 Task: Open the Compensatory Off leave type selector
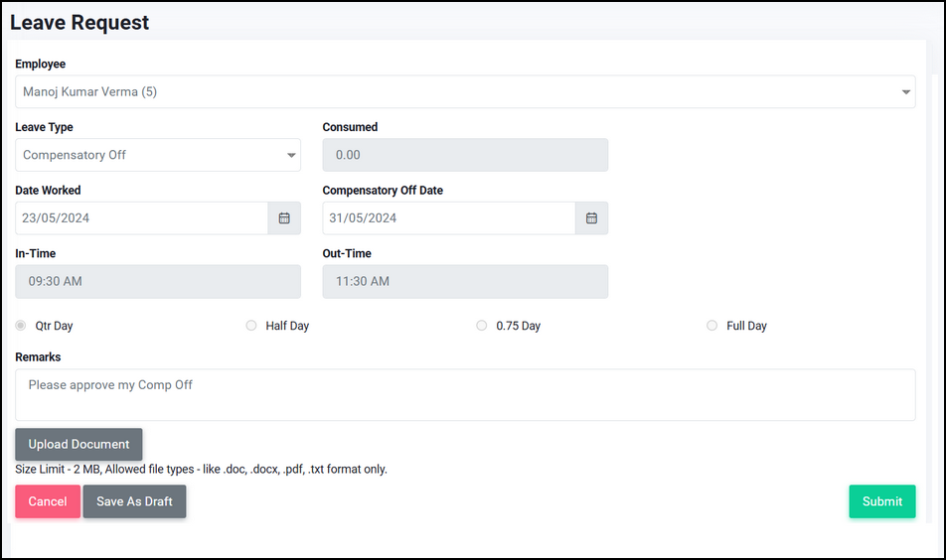[x=158, y=155]
